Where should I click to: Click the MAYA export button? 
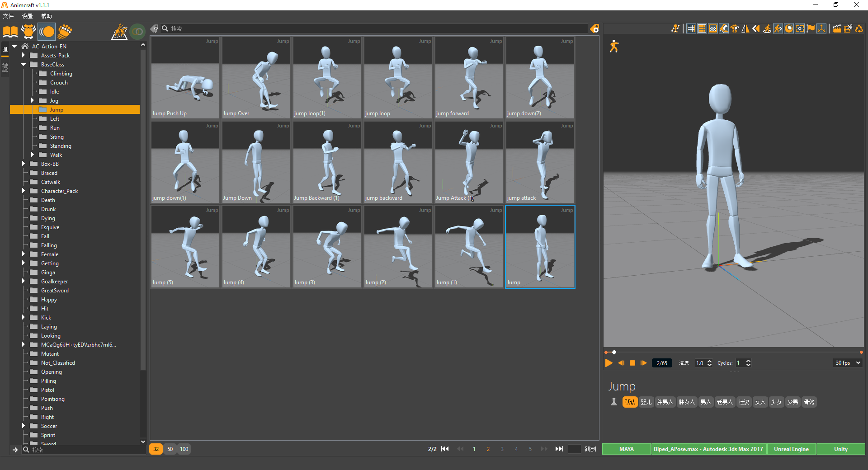[627, 449]
